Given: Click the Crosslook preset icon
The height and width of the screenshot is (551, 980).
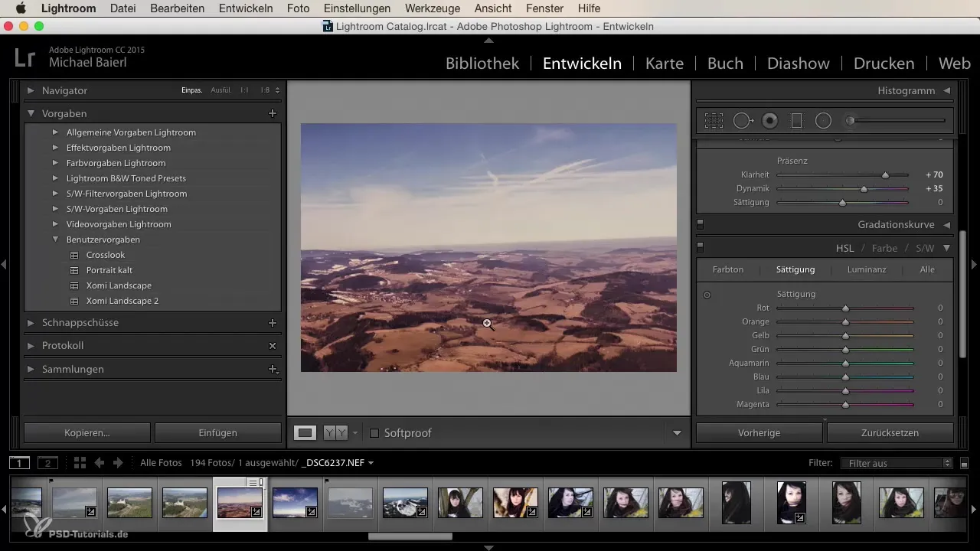Looking at the screenshot, I should click(74, 255).
